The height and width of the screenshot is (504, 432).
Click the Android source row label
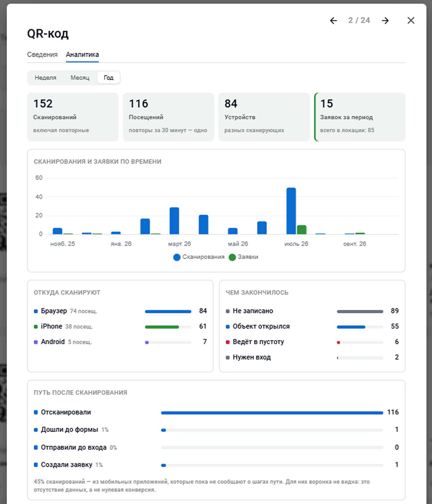(53, 342)
